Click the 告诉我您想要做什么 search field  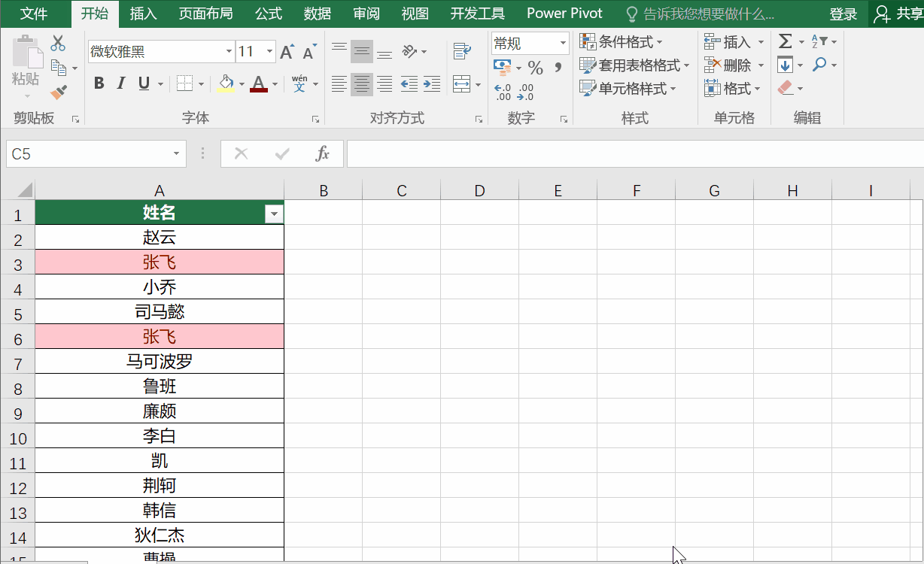pos(709,14)
